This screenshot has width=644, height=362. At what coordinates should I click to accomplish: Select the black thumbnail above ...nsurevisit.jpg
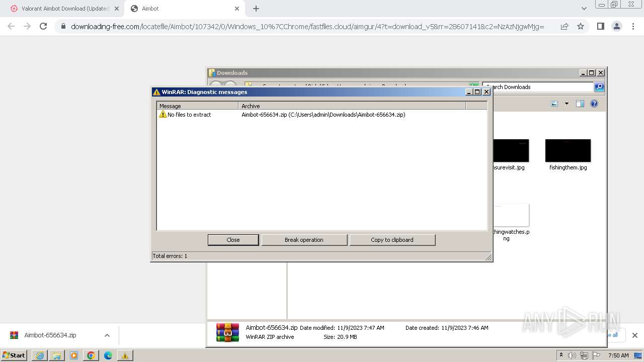[511, 150]
